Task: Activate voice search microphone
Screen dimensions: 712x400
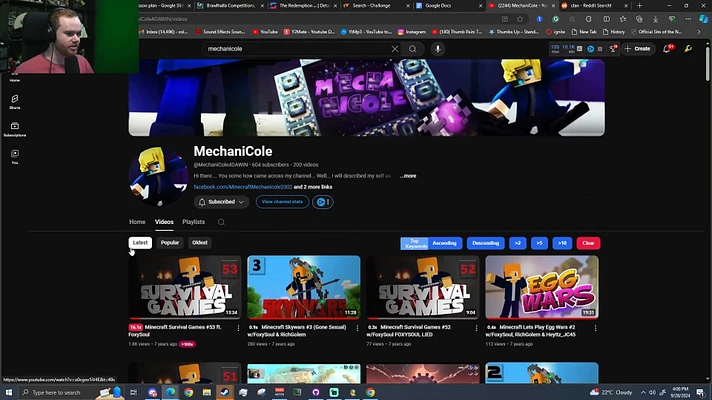Action: click(438, 49)
